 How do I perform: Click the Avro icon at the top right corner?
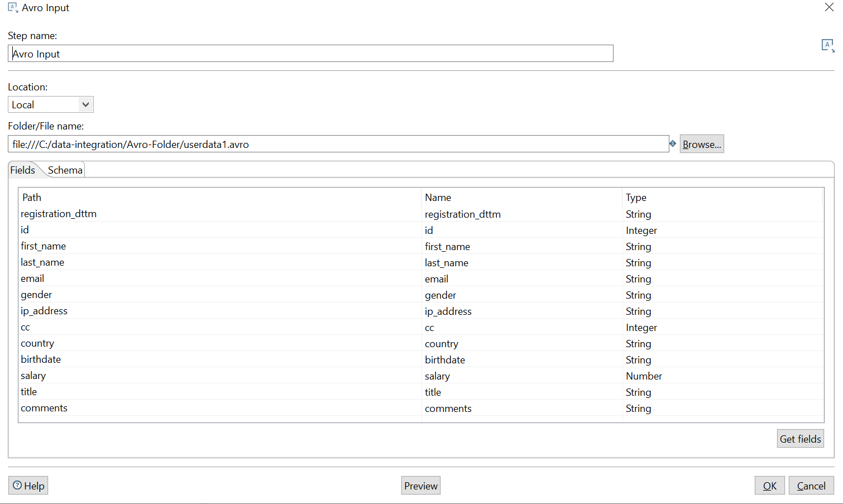click(x=827, y=45)
